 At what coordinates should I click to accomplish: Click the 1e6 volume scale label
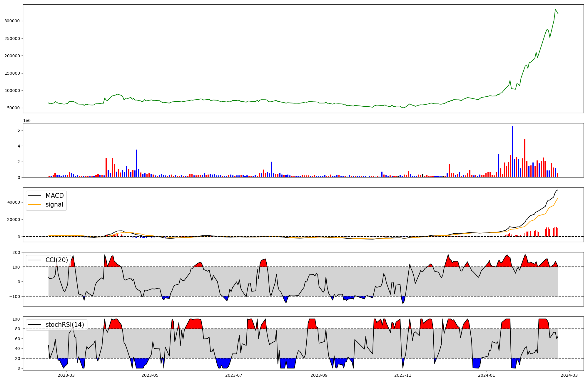[27, 121]
